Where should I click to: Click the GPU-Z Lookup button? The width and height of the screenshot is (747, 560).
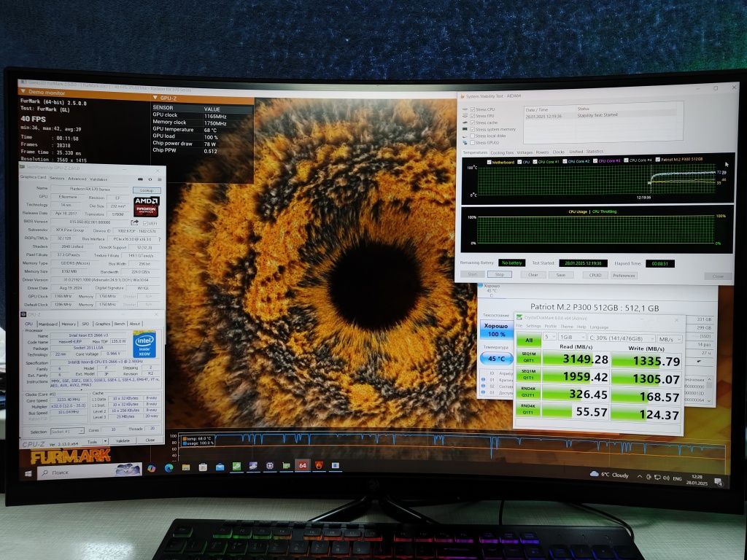[147, 190]
